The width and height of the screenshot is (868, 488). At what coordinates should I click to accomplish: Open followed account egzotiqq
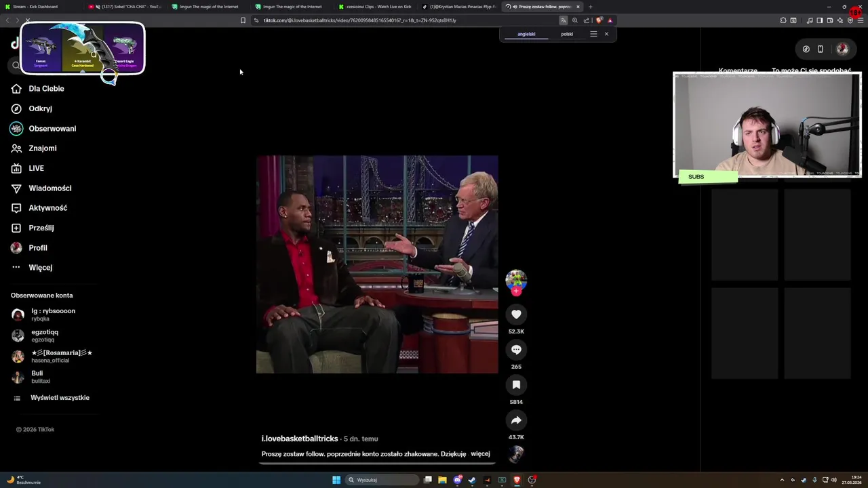pyautogui.click(x=45, y=335)
